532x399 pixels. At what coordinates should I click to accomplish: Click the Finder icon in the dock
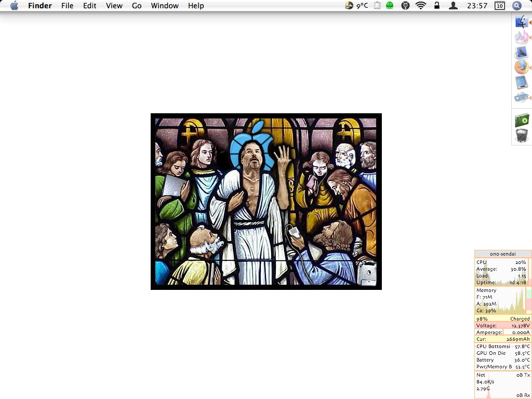[522, 22]
